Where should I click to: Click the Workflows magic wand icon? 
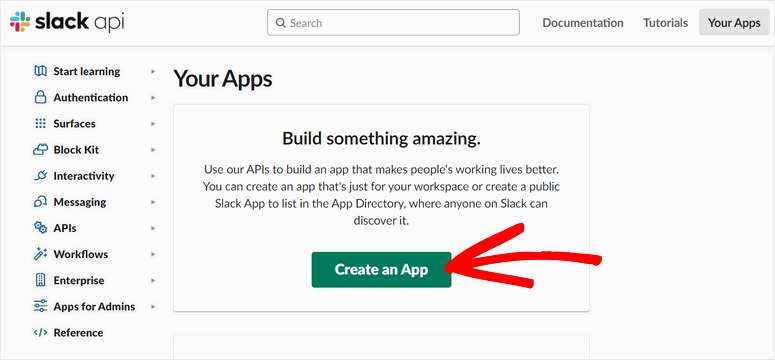coord(40,254)
